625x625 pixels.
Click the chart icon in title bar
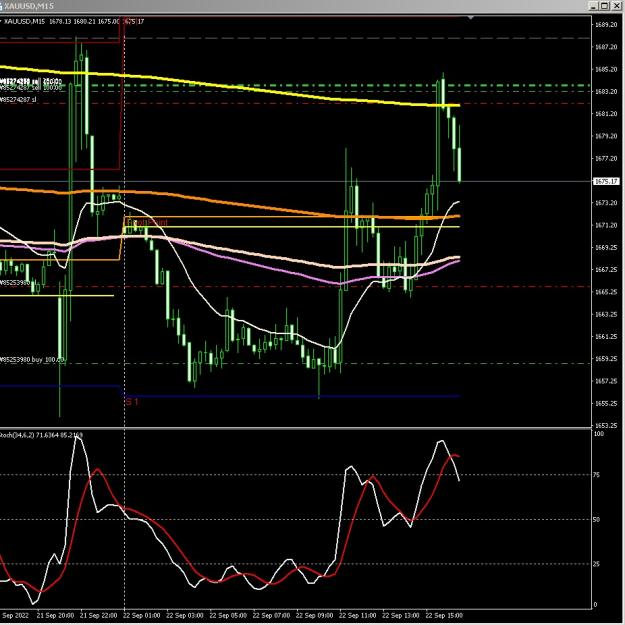pyautogui.click(x=1, y=6)
